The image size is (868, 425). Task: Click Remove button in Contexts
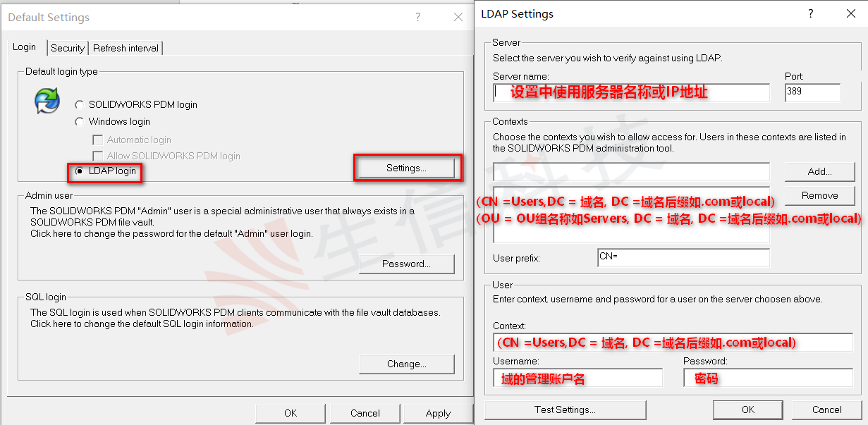[x=819, y=195]
